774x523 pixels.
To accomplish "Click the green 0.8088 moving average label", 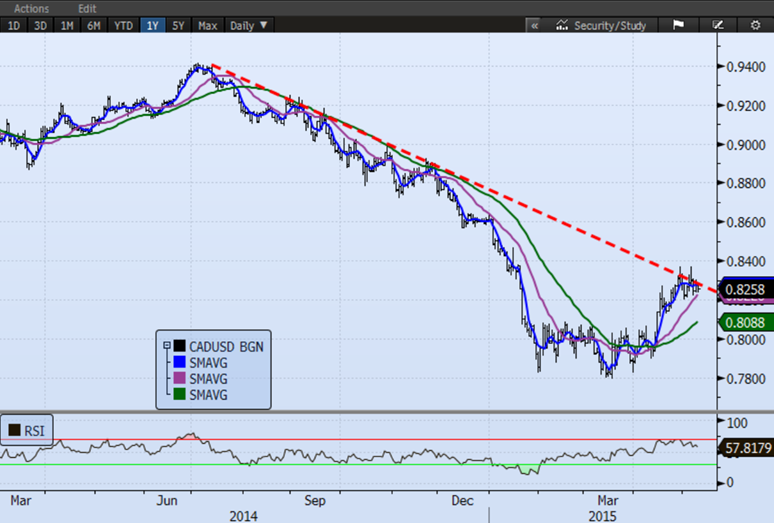I will [745, 322].
